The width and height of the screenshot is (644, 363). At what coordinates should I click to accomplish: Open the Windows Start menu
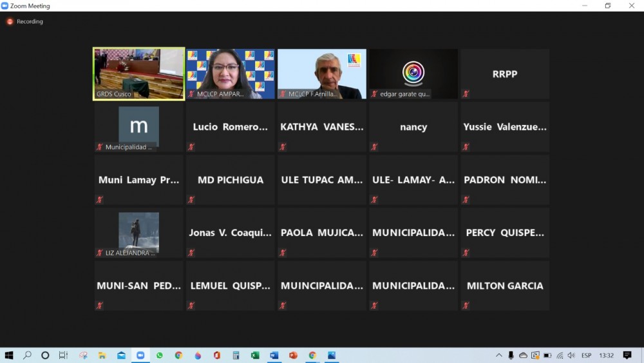click(9, 355)
